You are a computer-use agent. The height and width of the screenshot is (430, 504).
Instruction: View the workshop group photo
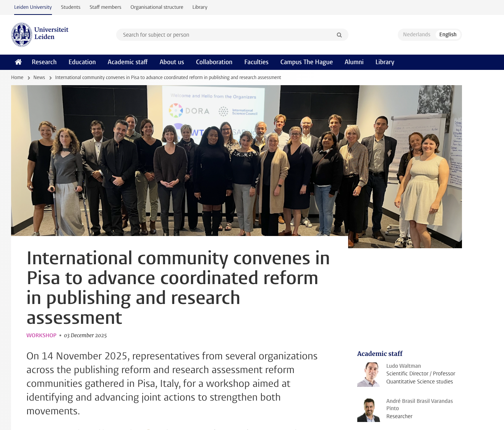click(x=236, y=160)
